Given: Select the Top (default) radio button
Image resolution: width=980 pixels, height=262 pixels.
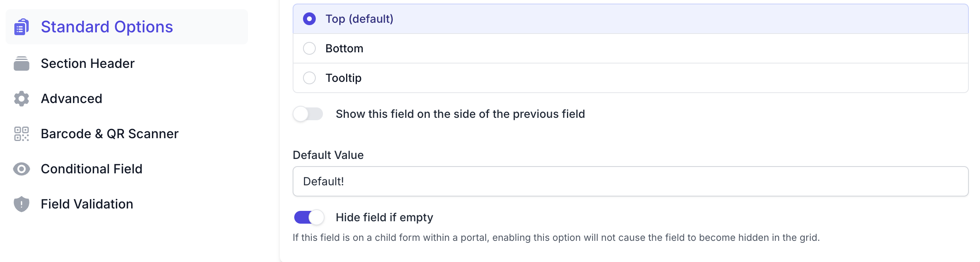Looking at the screenshot, I should (x=309, y=19).
